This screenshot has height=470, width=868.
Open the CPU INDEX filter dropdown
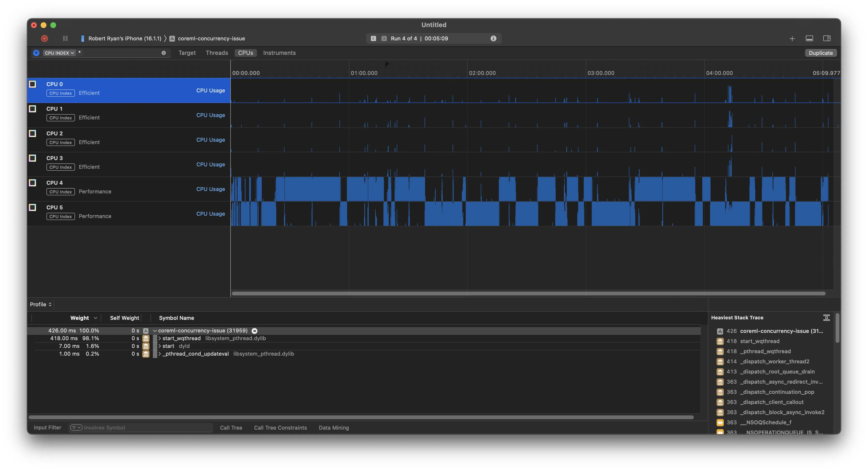click(59, 53)
